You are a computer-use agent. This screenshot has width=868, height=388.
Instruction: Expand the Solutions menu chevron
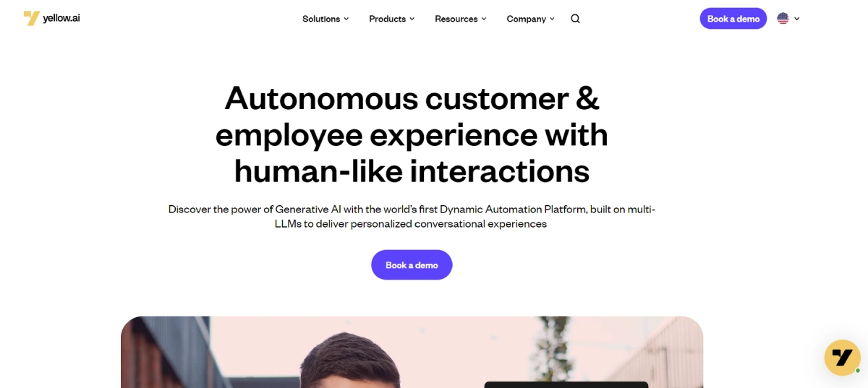click(346, 19)
